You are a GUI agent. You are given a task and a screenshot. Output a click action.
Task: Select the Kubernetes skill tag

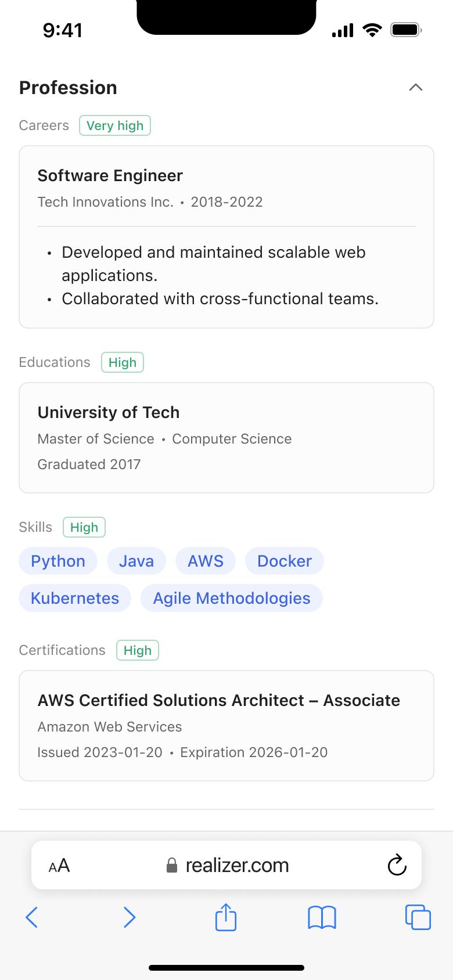point(75,598)
